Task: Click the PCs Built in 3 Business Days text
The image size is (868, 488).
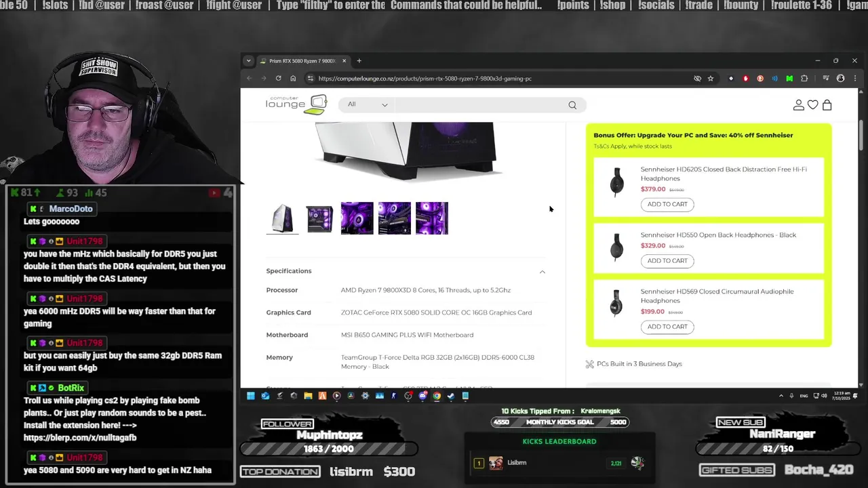Action: pyautogui.click(x=639, y=364)
